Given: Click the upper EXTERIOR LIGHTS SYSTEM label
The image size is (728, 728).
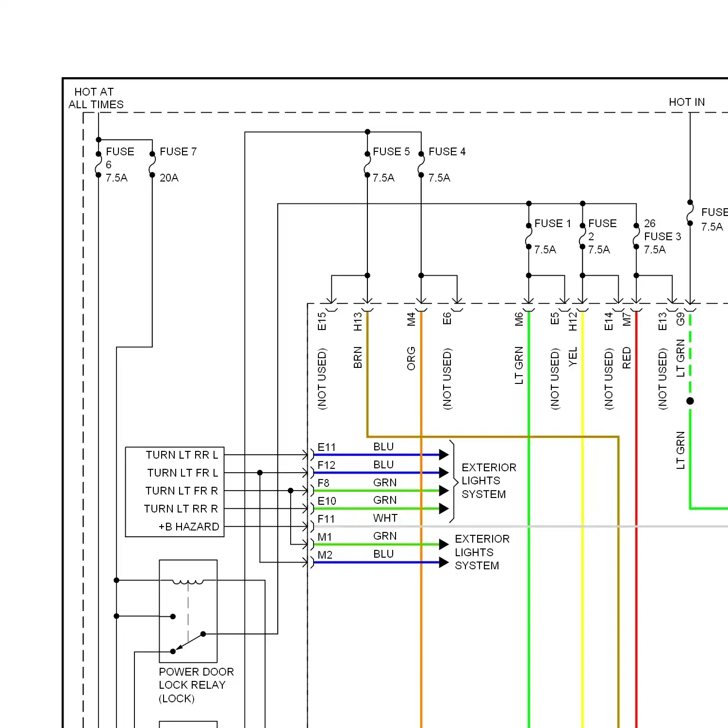Looking at the screenshot, I should [489, 480].
